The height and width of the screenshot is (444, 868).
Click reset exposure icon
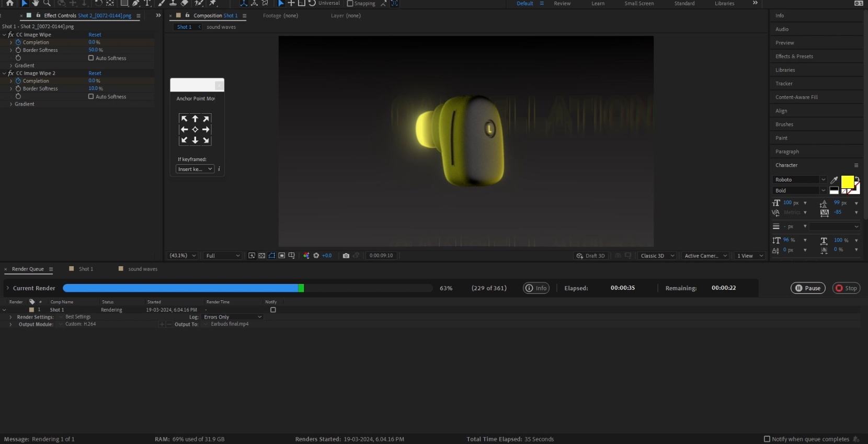click(316, 256)
